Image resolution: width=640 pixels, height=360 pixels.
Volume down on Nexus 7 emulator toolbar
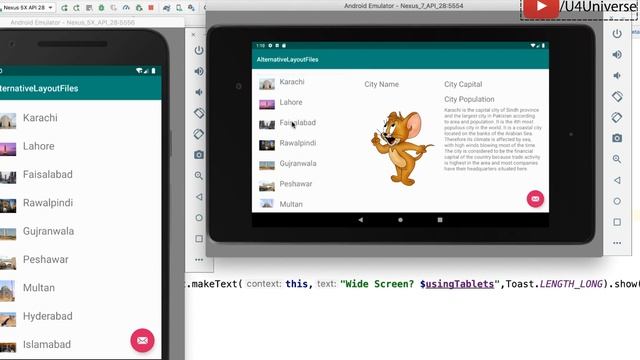point(617,76)
